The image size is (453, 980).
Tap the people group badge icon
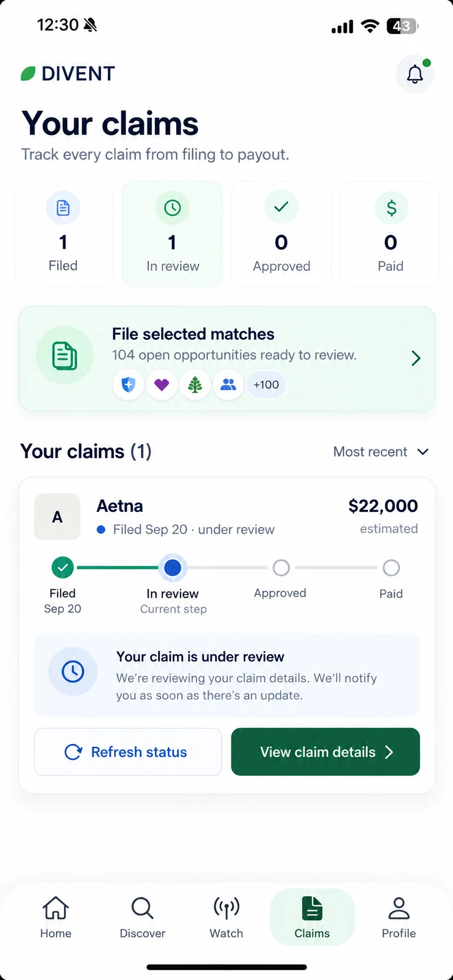click(x=228, y=384)
